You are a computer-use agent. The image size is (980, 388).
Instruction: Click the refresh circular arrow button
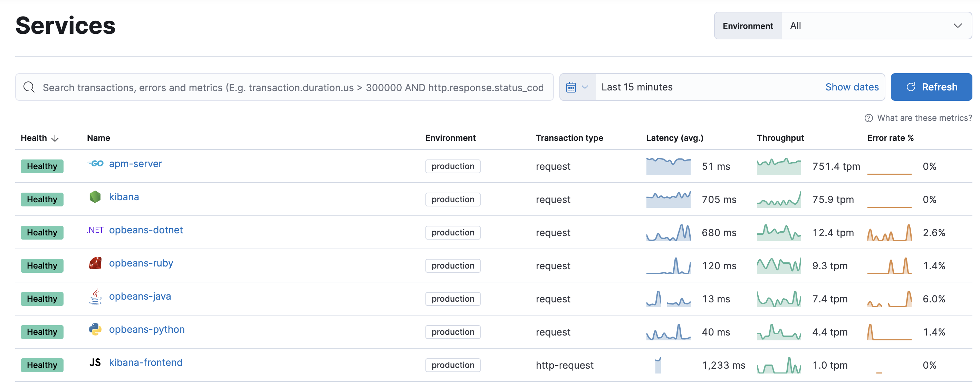click(x=910, y=87)
